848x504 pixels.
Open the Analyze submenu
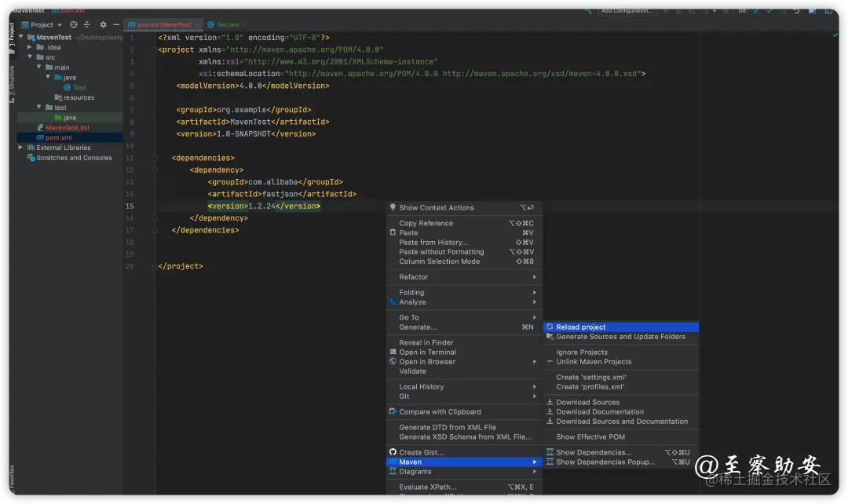[x=464, y=303]
